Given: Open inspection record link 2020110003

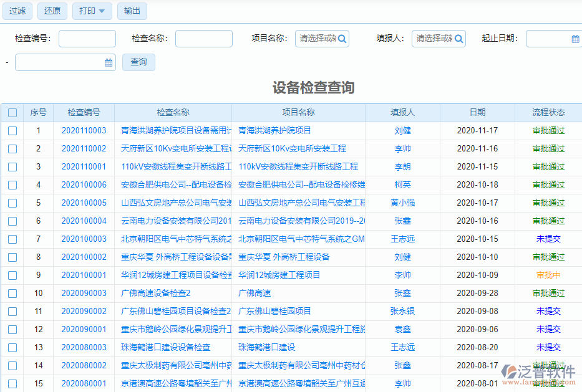Looking at the screenshot, I should click(85, 131).
